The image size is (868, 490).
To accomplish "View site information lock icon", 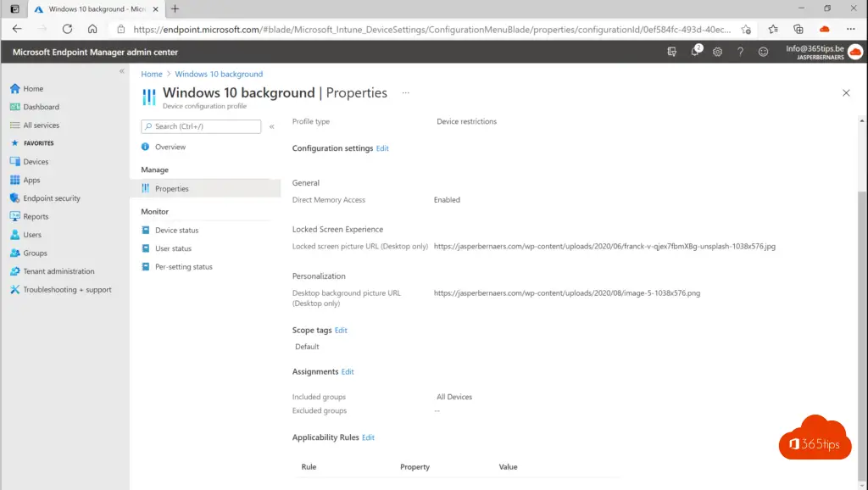I will pos(120,29).
